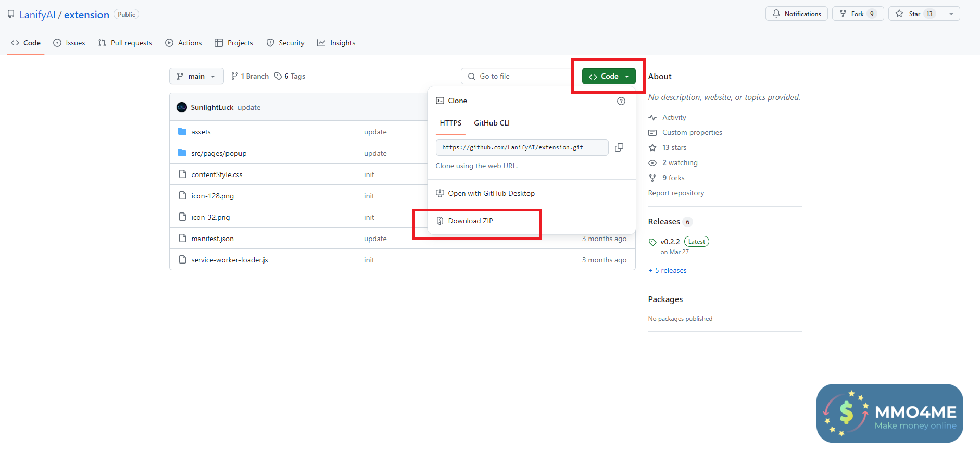
Task: Click the v0.2.2 release tag icon
Action: [x=652, y=242]
